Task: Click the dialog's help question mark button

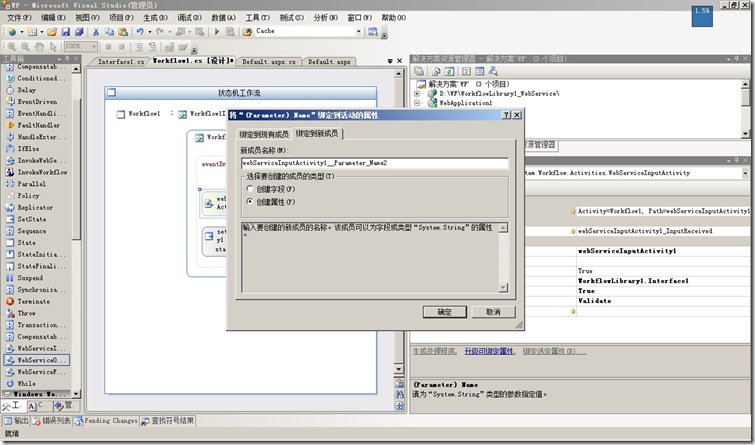Action: click(x=506, y=115)
